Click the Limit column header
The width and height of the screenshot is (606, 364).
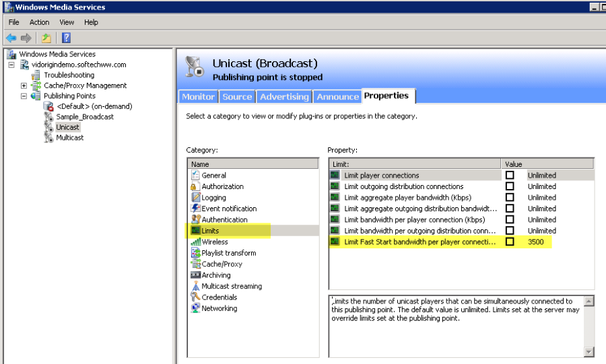tap(415, 164)
